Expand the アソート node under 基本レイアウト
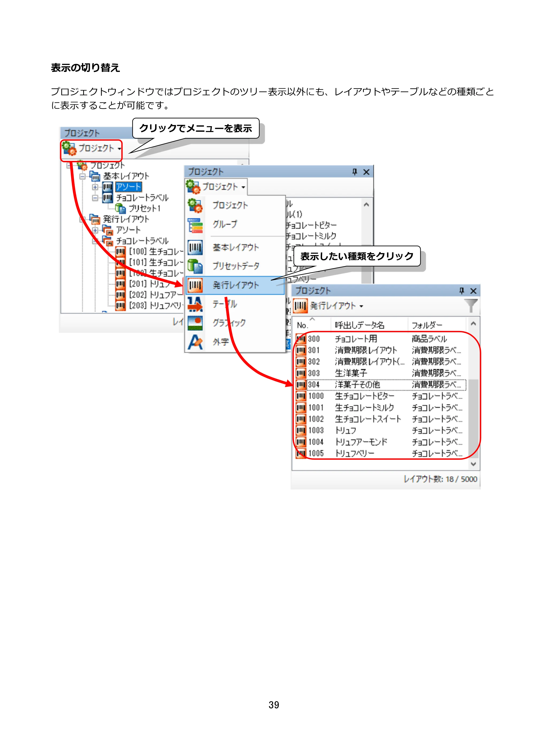The height and width of the screenshot is (756, 535). point(95,187)
